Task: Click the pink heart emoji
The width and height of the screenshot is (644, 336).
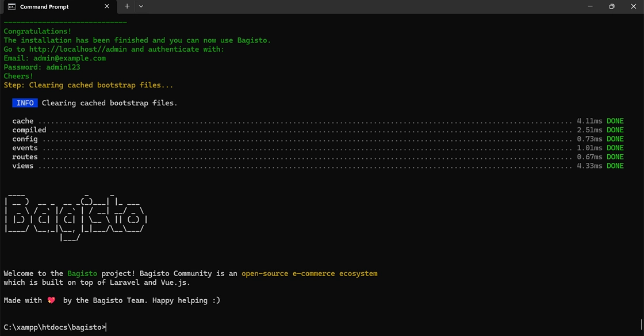Action: tap(51, 300)
